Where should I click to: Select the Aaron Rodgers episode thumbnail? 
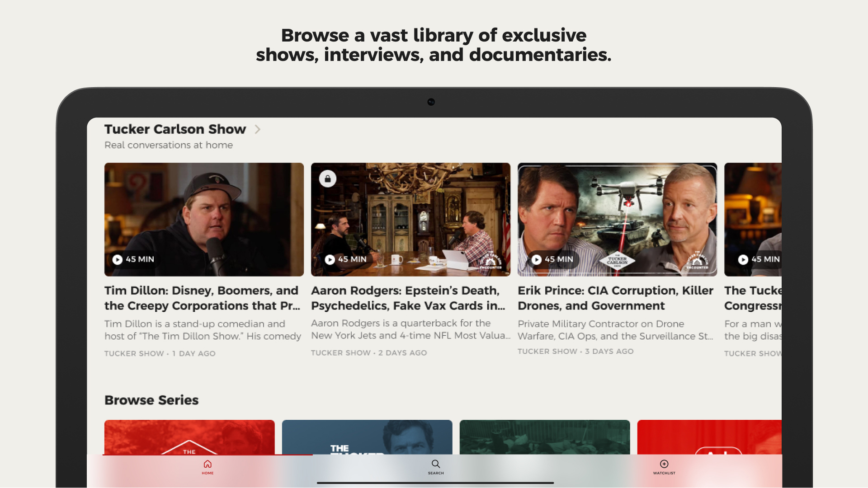410,220
